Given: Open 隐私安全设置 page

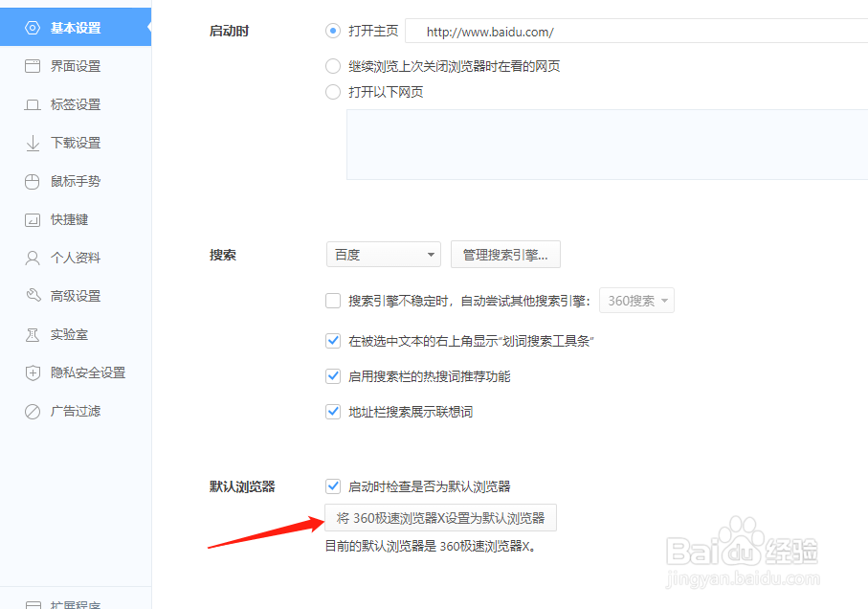Looking at the screenshot, I should (x=76, y=372).
